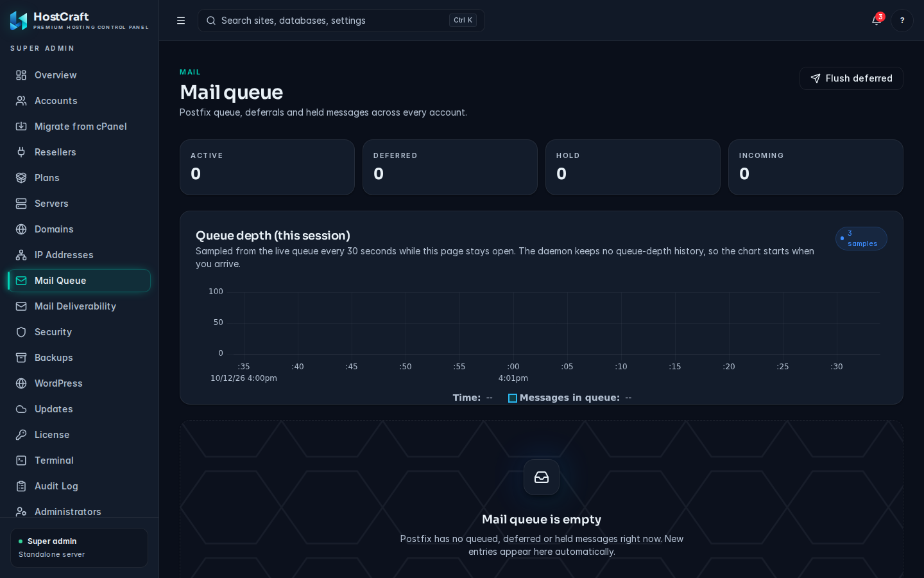Click the Security shield icon
Image resolution: width=924 pixels, height=578 pixels.
click(21, 332)
